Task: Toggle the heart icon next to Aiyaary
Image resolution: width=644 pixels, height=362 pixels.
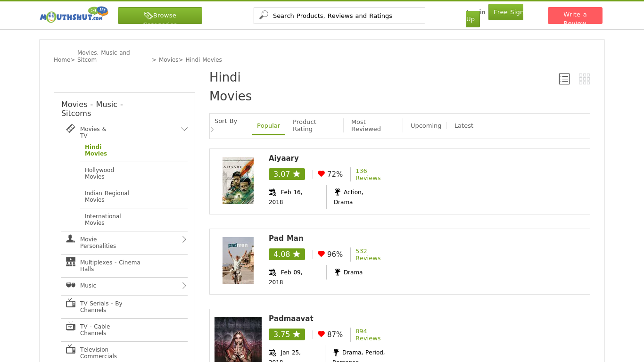Action: (322, 174)
